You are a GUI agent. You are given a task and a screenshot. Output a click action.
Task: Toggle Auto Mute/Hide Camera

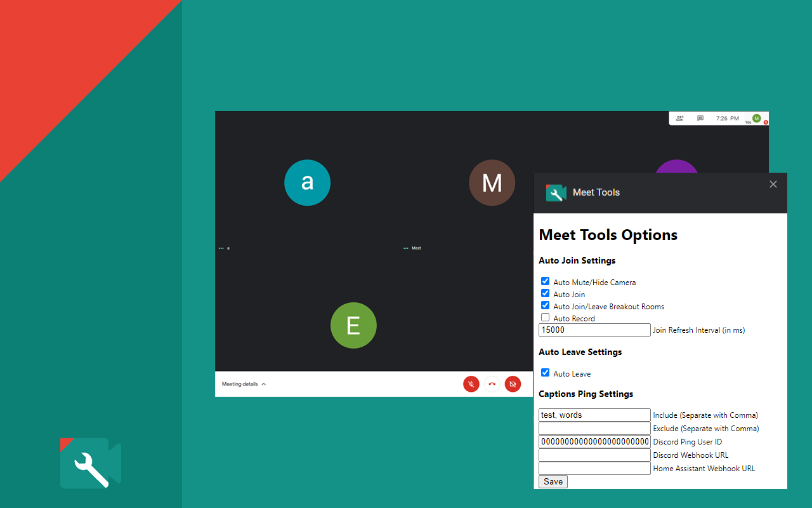coord(545,281)
